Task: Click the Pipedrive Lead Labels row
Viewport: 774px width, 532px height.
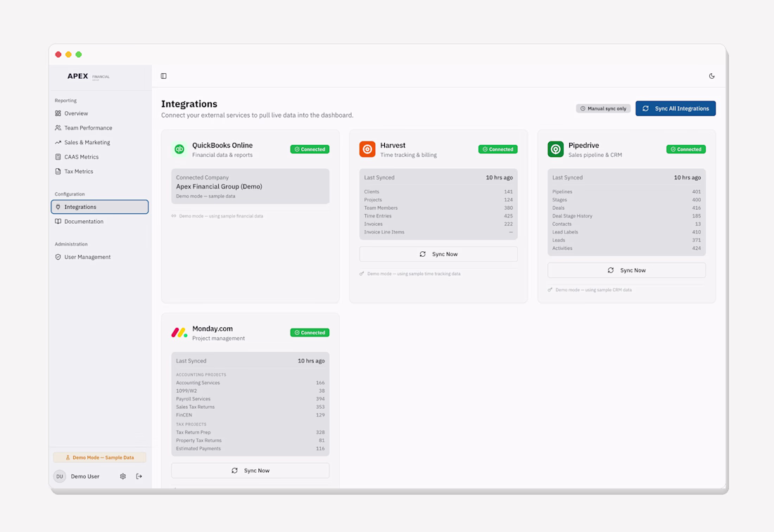Action: point(626,232)
